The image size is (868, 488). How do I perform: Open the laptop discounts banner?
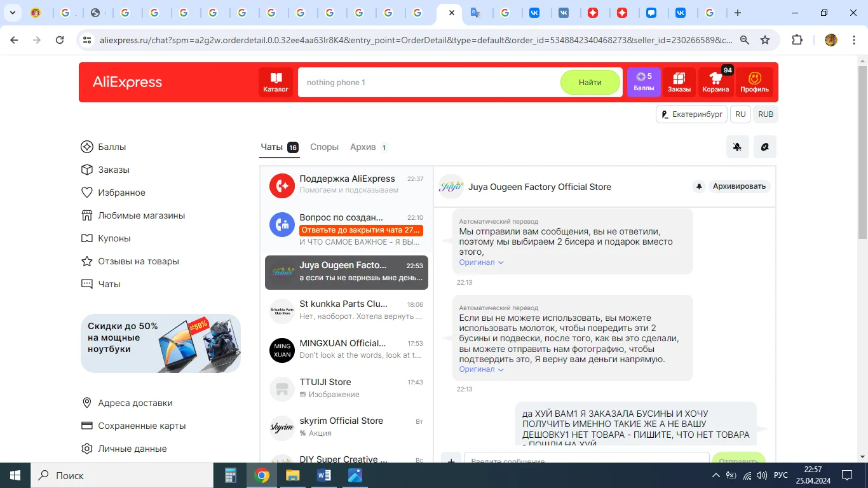[161, 344]
